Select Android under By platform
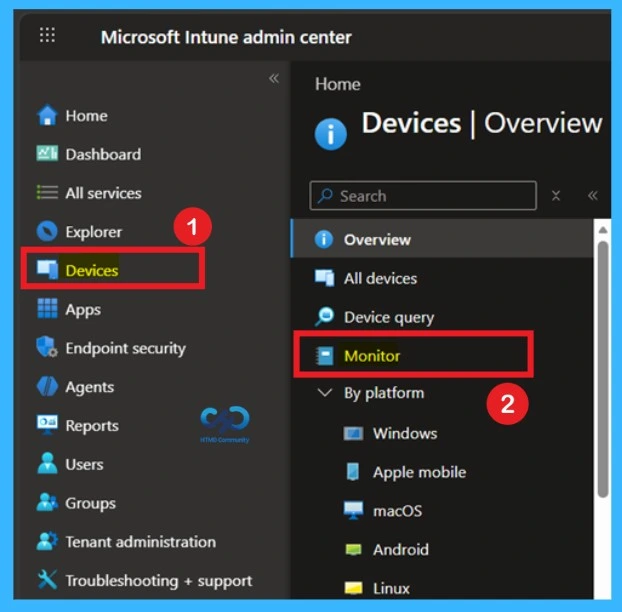622x612 pixels. 401,550
